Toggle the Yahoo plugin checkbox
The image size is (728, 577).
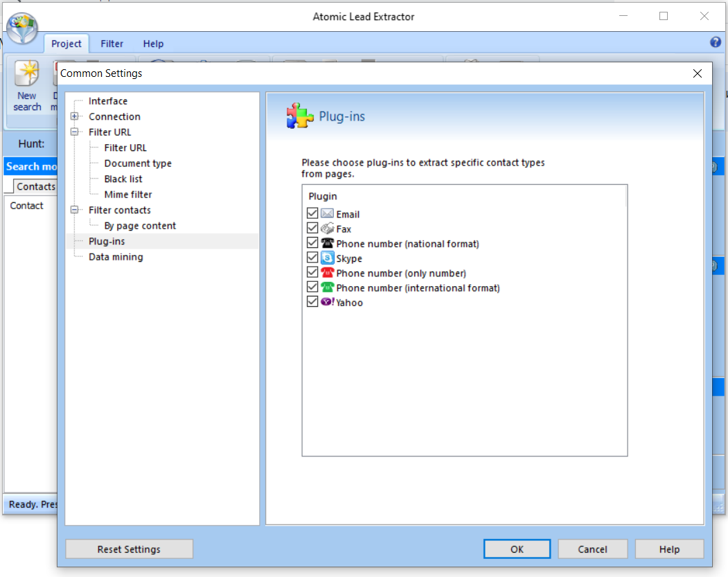click(x=312, y=301)
